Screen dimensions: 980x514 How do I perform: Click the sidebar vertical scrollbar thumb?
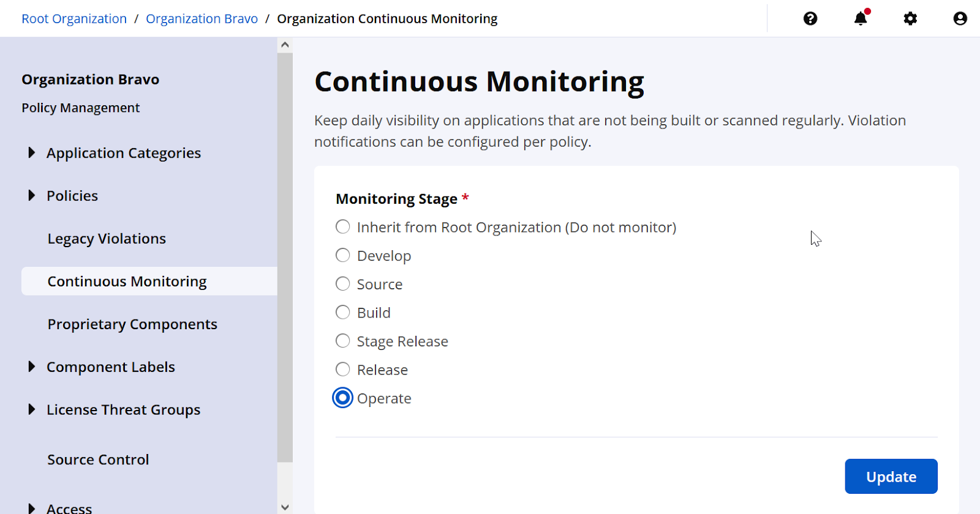click(x=285, y=257)
